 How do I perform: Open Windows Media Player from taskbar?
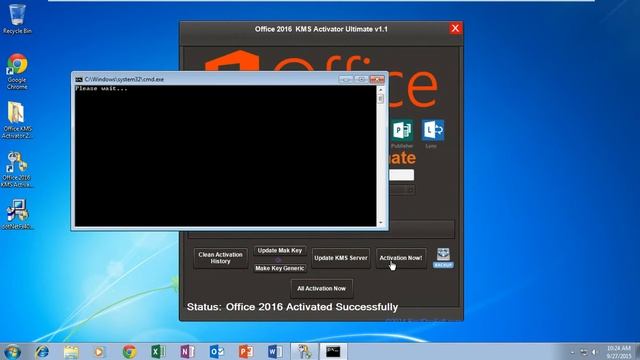click(x=100, y=352)
